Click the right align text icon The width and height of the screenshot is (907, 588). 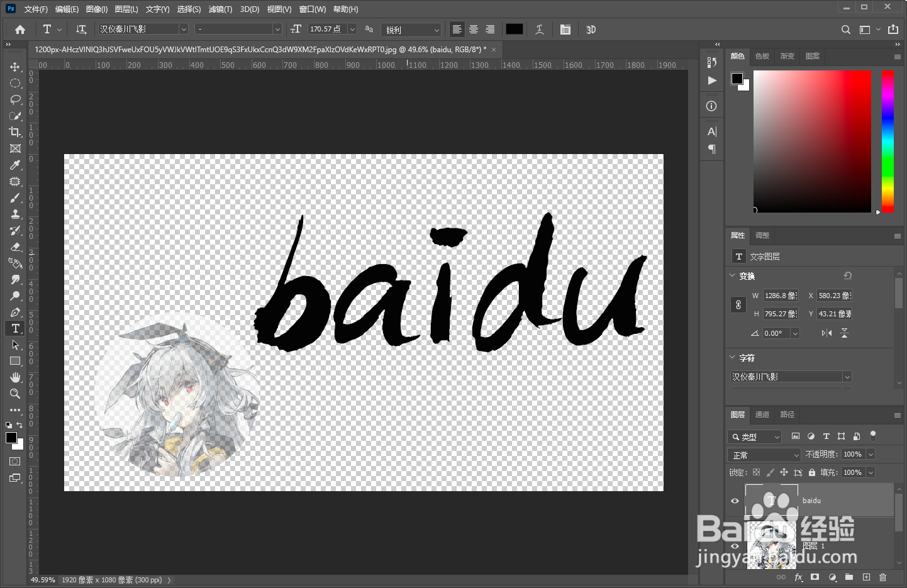pos(490,30)
